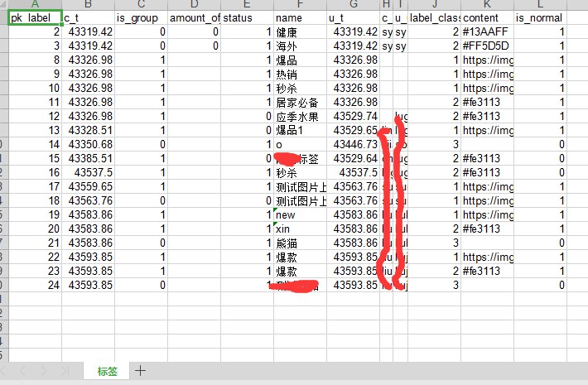This screenshot has width=588, height=385.
Task: Go to the previous sheet using the left arrow
Action: [23, 371]
